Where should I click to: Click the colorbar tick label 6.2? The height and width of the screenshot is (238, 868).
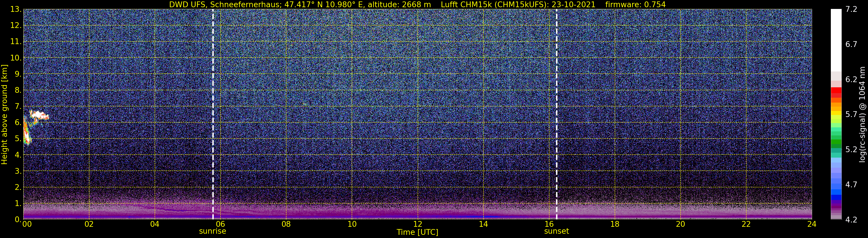click(851, 80)
